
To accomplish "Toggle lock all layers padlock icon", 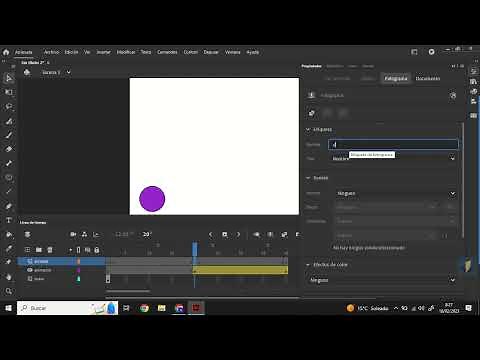I will (x=97, y=250).
